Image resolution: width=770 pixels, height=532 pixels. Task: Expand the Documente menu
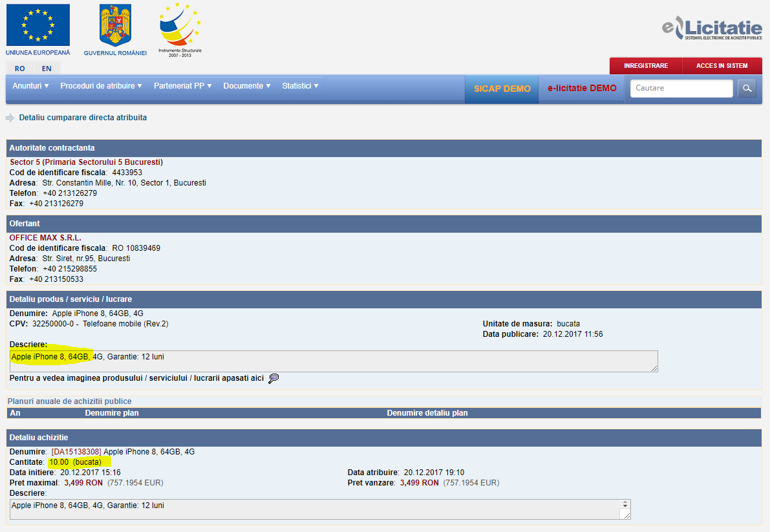pos(247,86)
